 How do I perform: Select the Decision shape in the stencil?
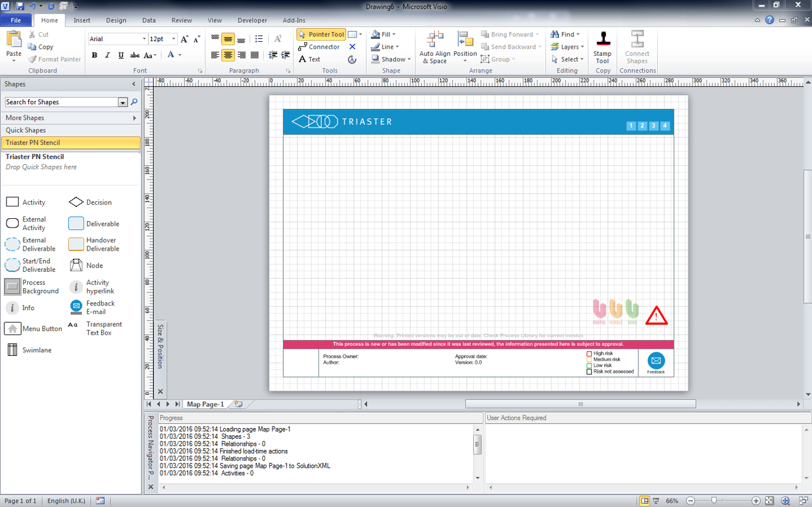click(76, 202)
